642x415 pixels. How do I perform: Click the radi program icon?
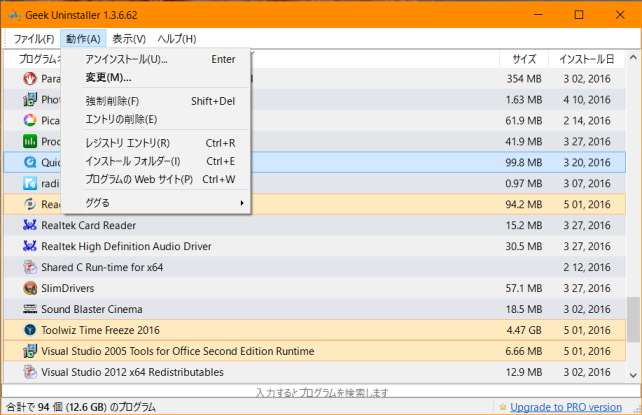[x=30, y=183]
